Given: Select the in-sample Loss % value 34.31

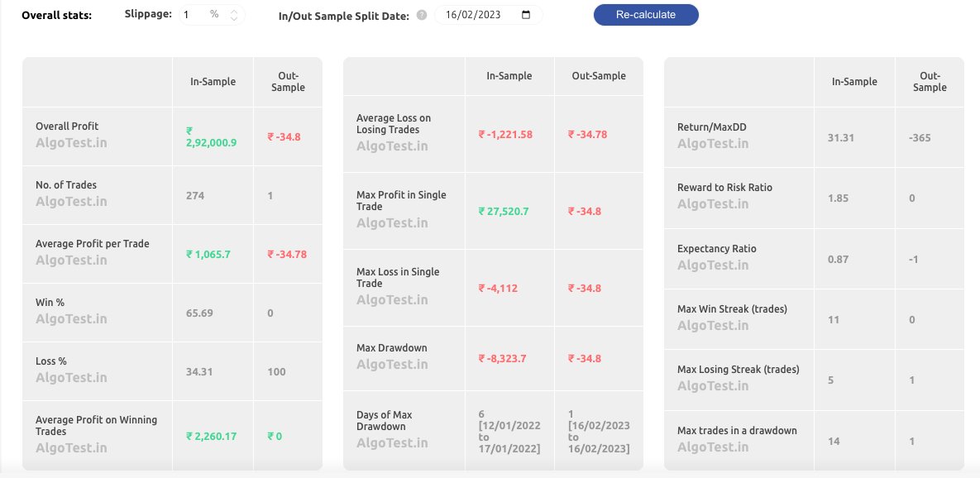Looking at the screenshot, I should click(199, 372).
